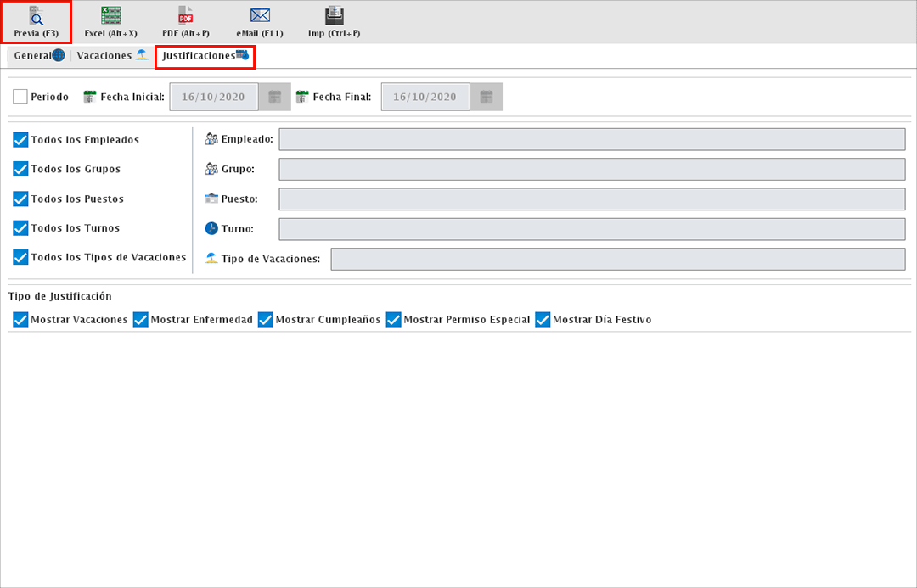Viewport: 917px width, 588px height.
Task: Export report with Excel (Alt+X) icon
Action: pyautogui.click(x=110, y=16)
